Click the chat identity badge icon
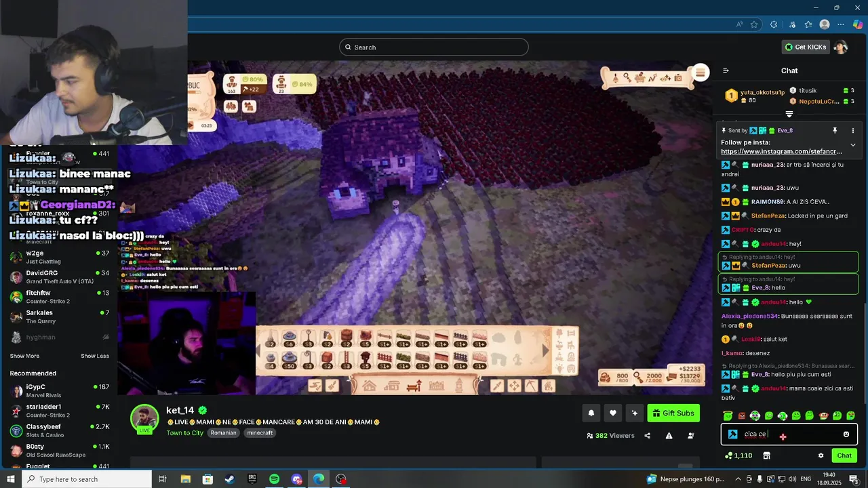 (x=732, y=434)
